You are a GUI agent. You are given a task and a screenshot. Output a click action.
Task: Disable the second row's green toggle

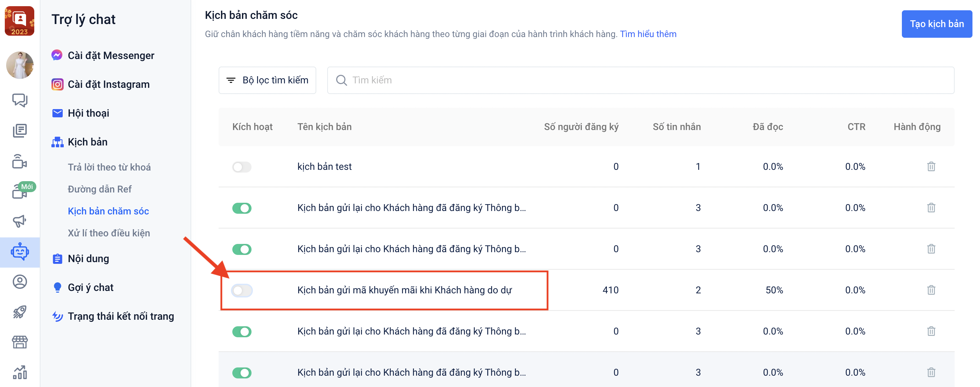242,208
